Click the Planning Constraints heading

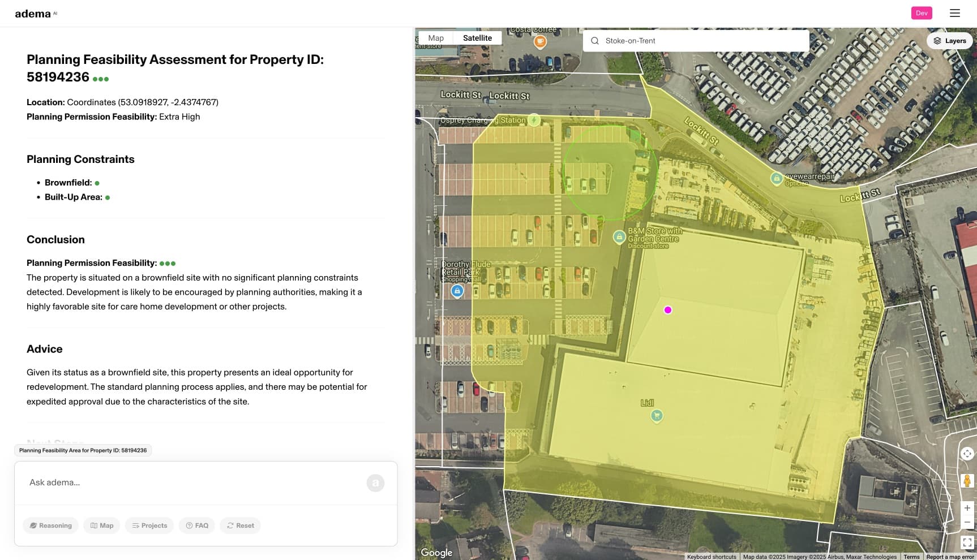pos(80,160)
